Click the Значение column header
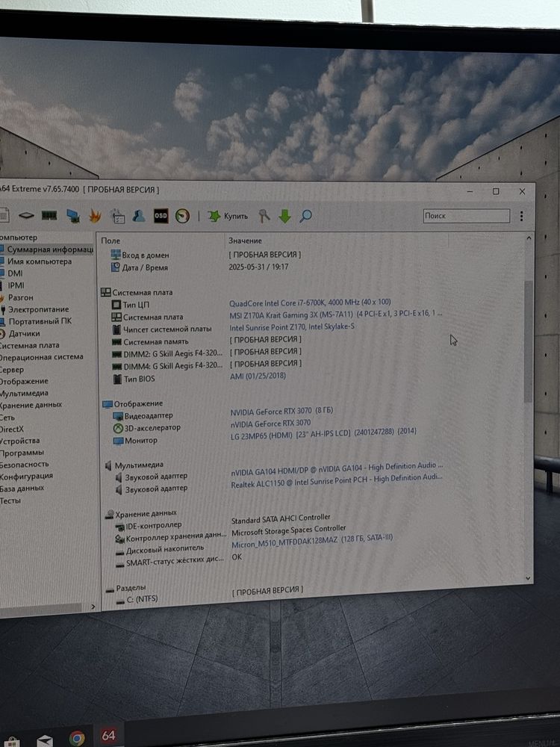Image resolution: width=560 pixels, height=747 pixels. pos(245,241)
